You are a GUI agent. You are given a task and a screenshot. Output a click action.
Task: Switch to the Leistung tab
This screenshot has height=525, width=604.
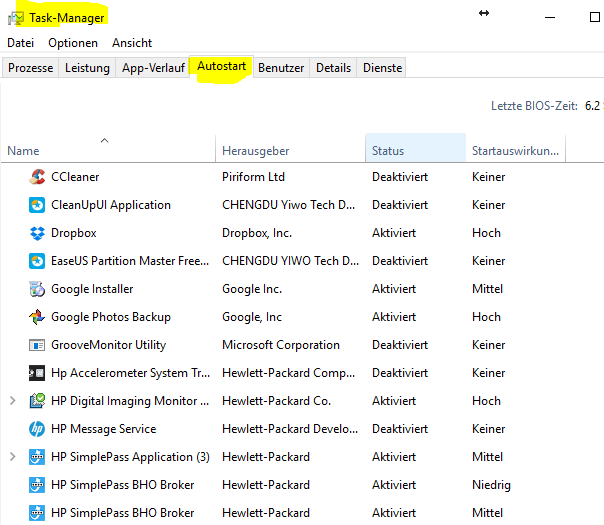pos(87,68)
